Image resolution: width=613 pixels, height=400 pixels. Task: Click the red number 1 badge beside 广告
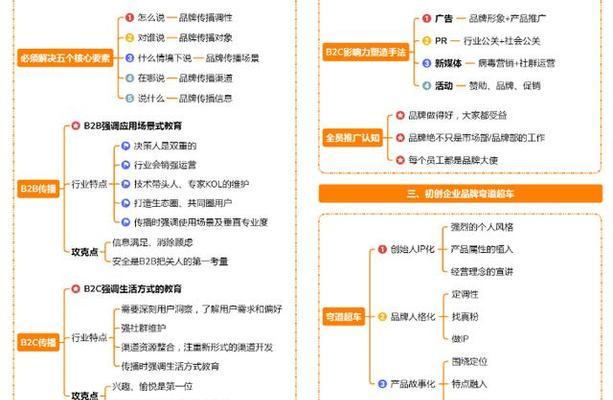(x=427, y=18)
